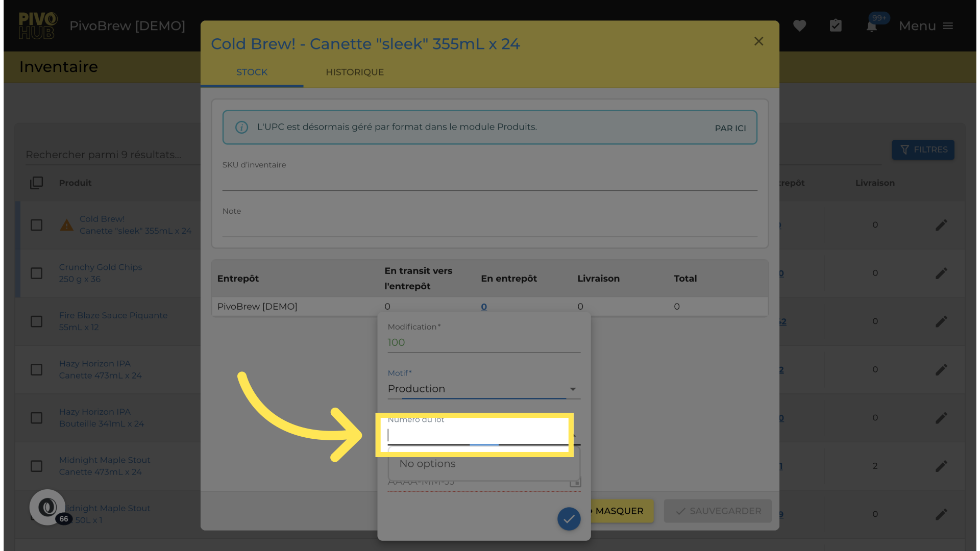Switch to the HISTORIQUE tab
The image size is (980, 551).
point(355,72)
